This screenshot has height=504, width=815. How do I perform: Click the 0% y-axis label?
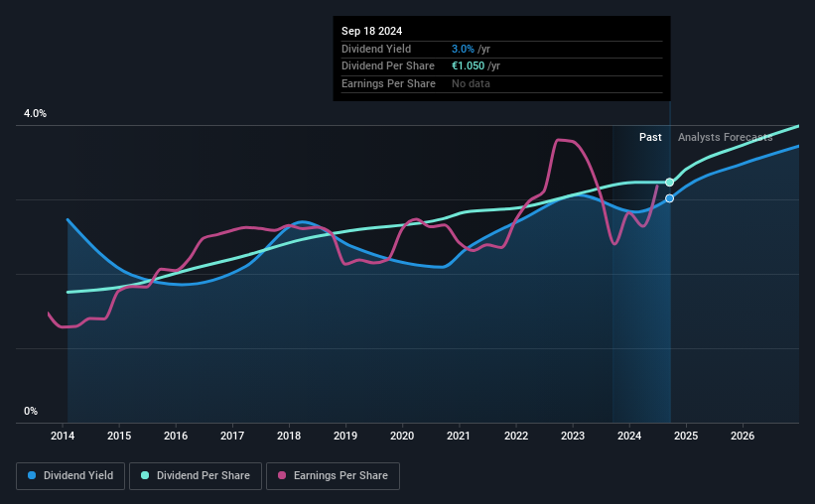point(31,411)
